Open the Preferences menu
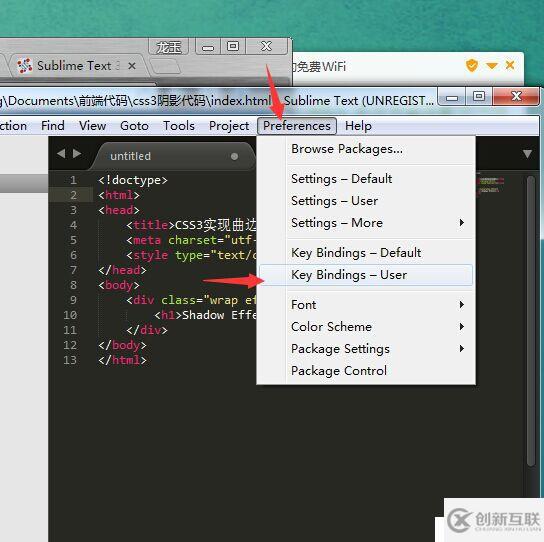The width and height of the screenshot is (544, 542). click(297, 126)
